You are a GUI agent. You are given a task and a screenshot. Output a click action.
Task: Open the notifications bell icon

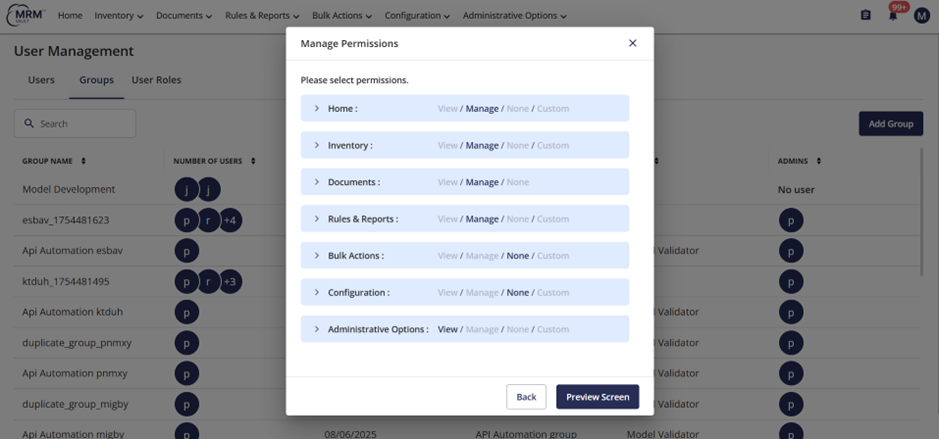click(x=893, y=15)
